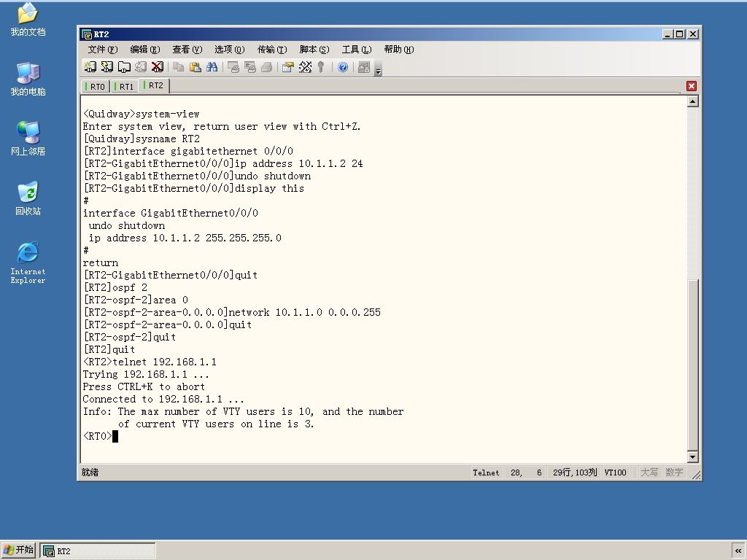The image size is (747, 560).
Task: Click the terminal scroll down arrow
Action: click(x=693, y=457)
